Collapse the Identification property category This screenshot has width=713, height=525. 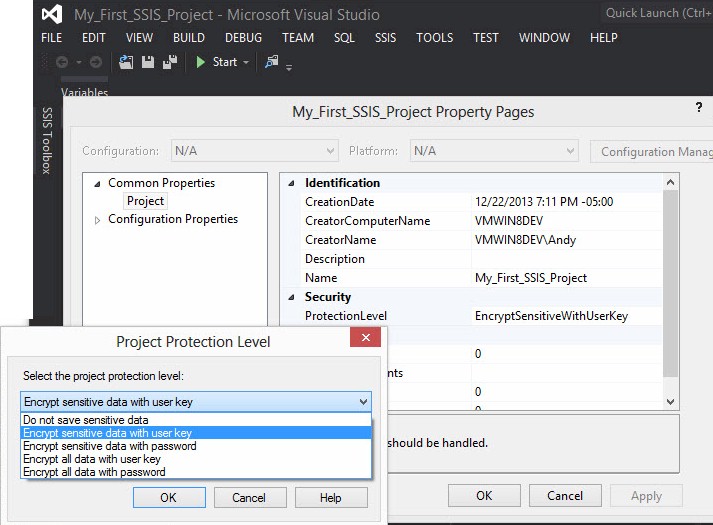[291, 184]
